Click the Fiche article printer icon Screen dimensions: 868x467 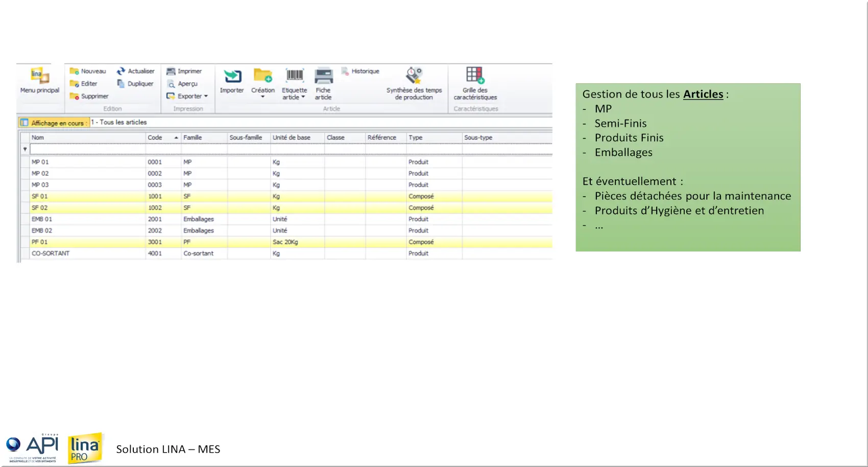point(323,76)
